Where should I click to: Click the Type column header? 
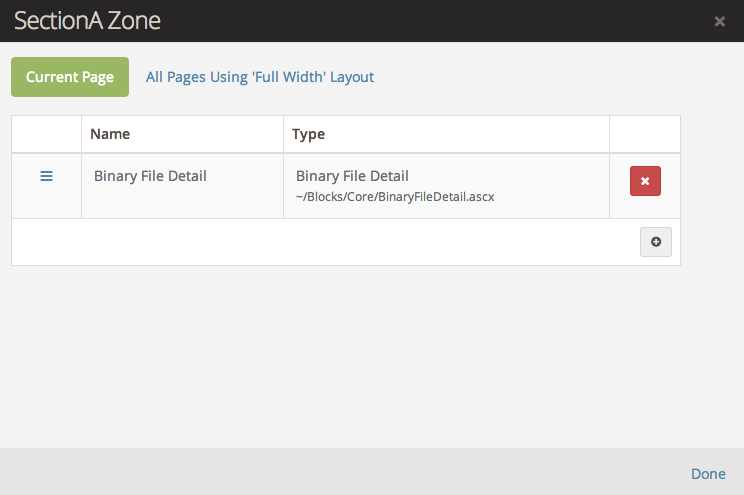pyautogui.click(x=308, y=134)
